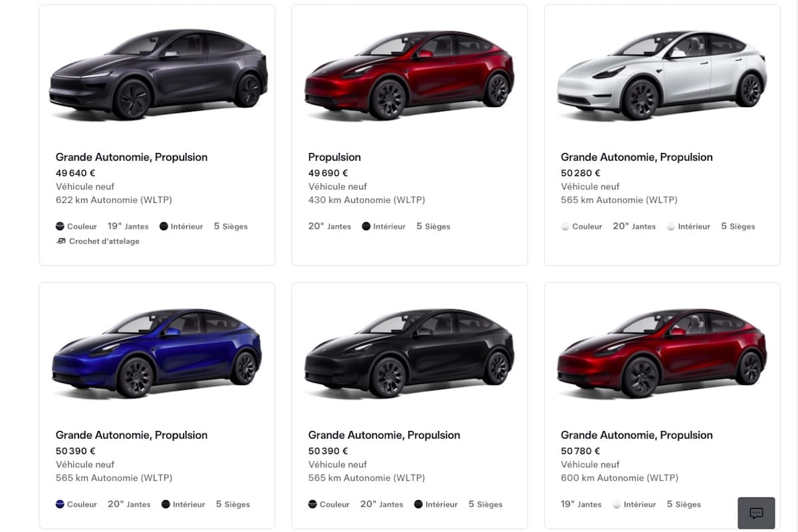Open Grande Autonomie listing priced 50 780 €

coord(636,436)
